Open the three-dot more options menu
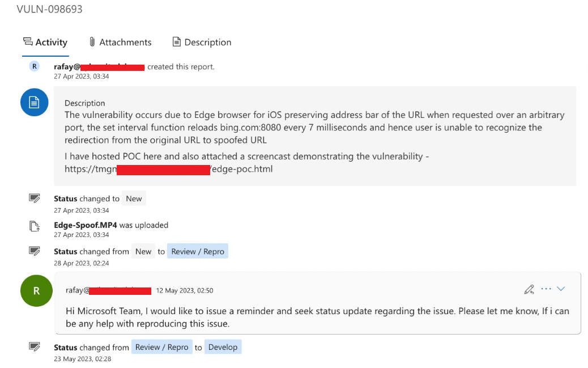This screenshot has width=588, height=368. [x=546, y=289]
